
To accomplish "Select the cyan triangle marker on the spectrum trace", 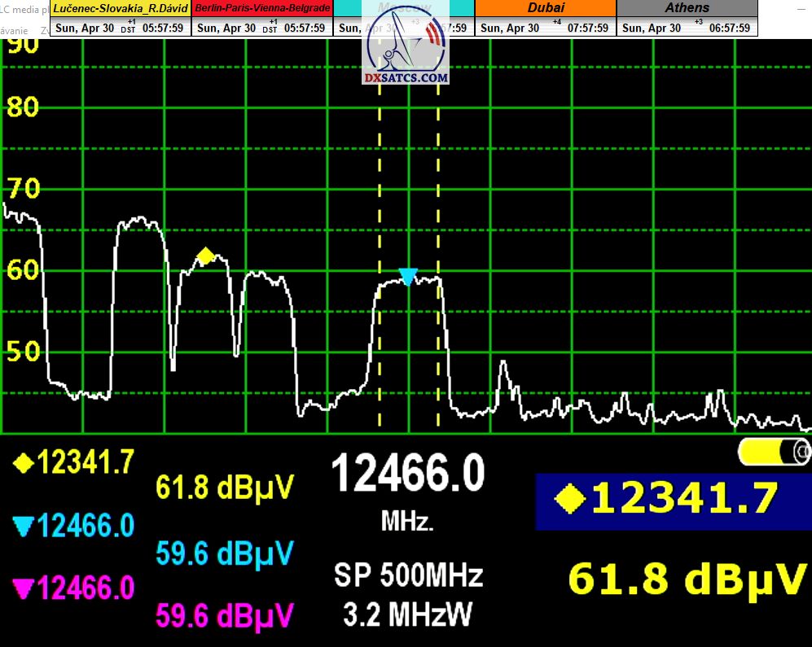I will coord(408,276).
